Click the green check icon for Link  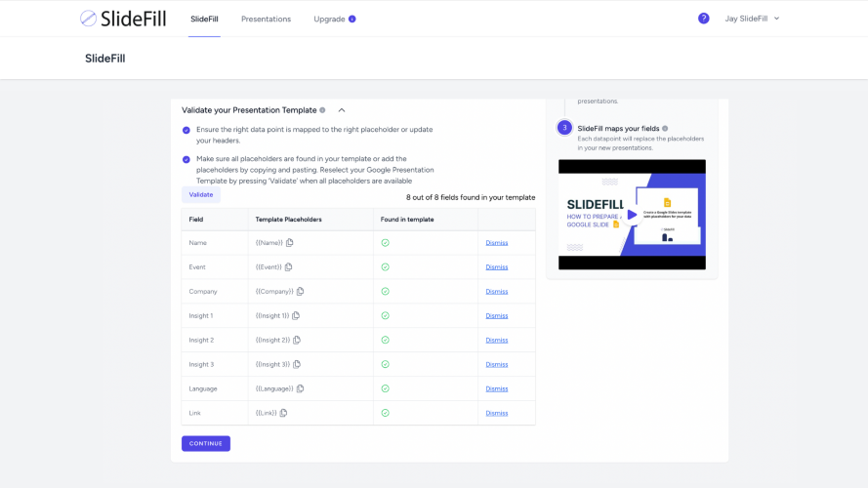pyautogui.click(x=386, y=413)
